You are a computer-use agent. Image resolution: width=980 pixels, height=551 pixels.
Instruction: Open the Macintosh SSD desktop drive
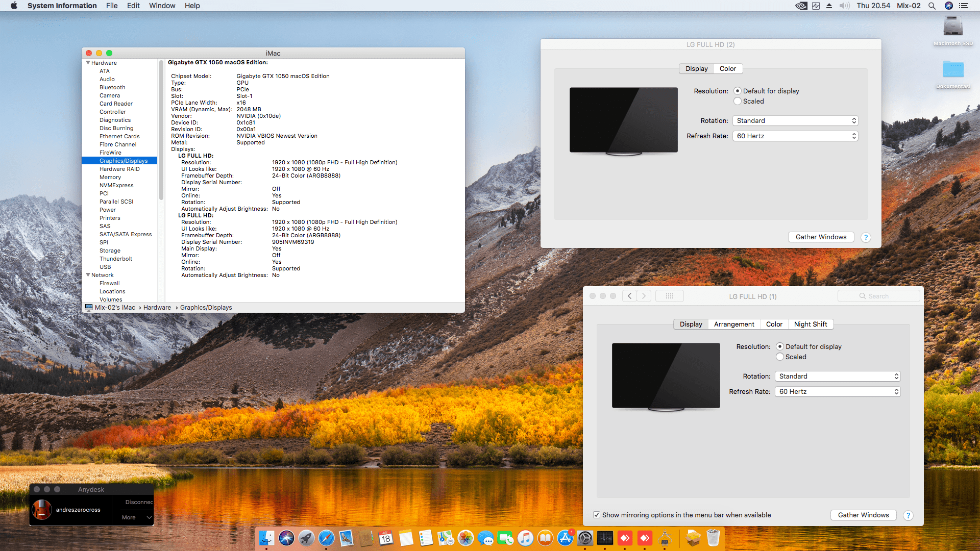click(953, 27)
